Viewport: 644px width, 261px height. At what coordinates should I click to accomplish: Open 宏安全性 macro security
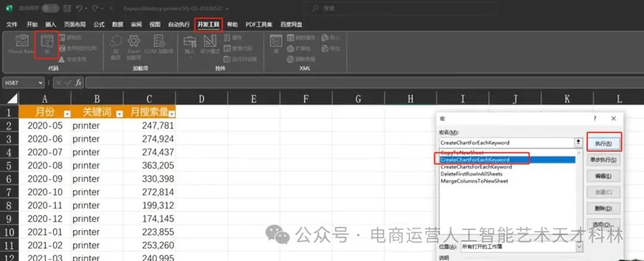(72, 59)
